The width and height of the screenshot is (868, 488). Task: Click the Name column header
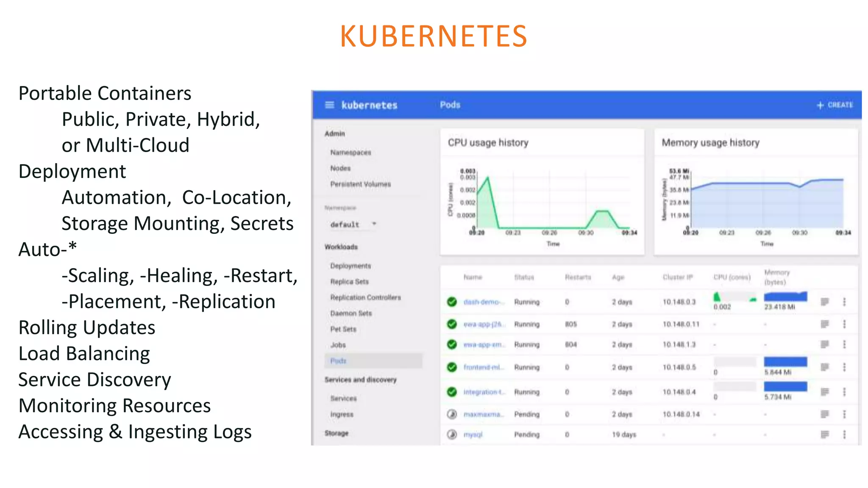click(x=473, y=277)
